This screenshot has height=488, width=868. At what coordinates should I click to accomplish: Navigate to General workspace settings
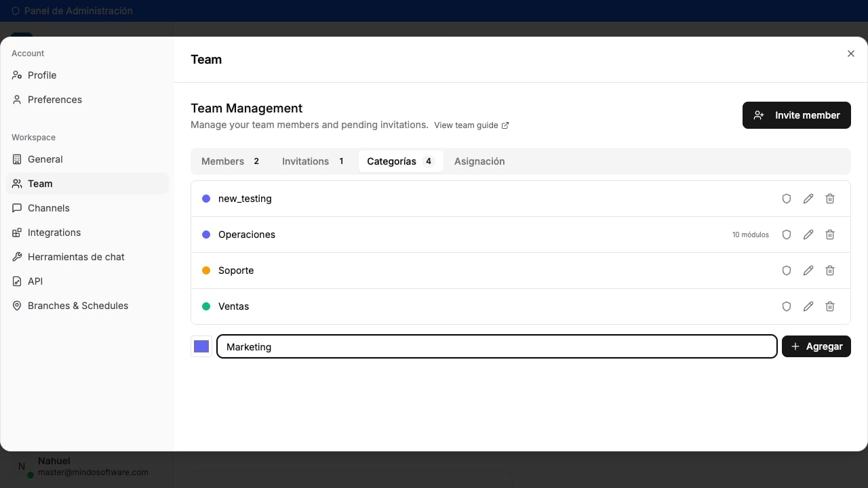click(87, 159)
